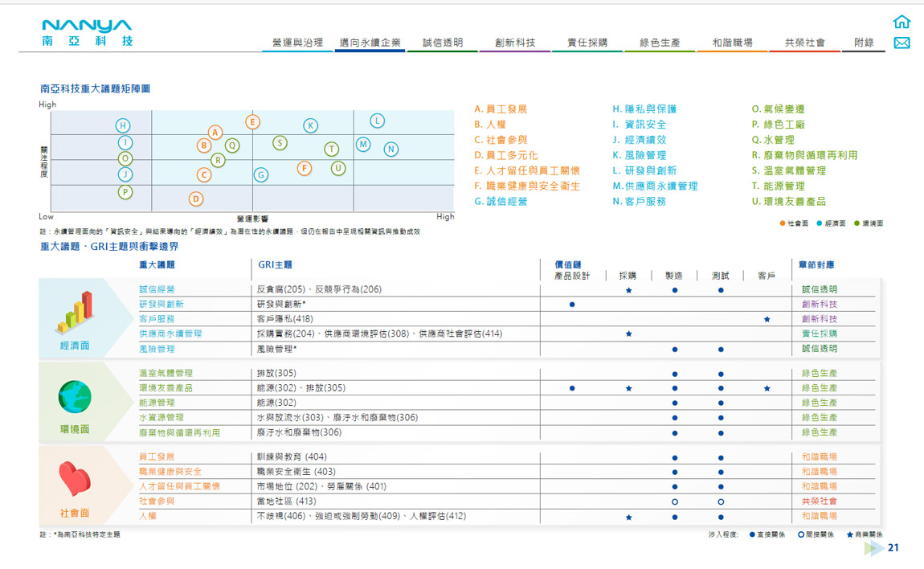924x569 pixels.
Task: Open the 綠色生產 navigation tab
Action: 660,43
